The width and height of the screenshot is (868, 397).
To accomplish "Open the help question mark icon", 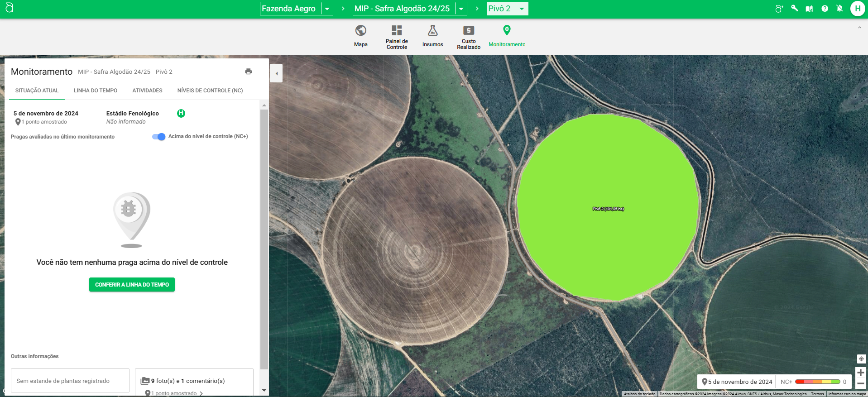I will coord(825,9).
